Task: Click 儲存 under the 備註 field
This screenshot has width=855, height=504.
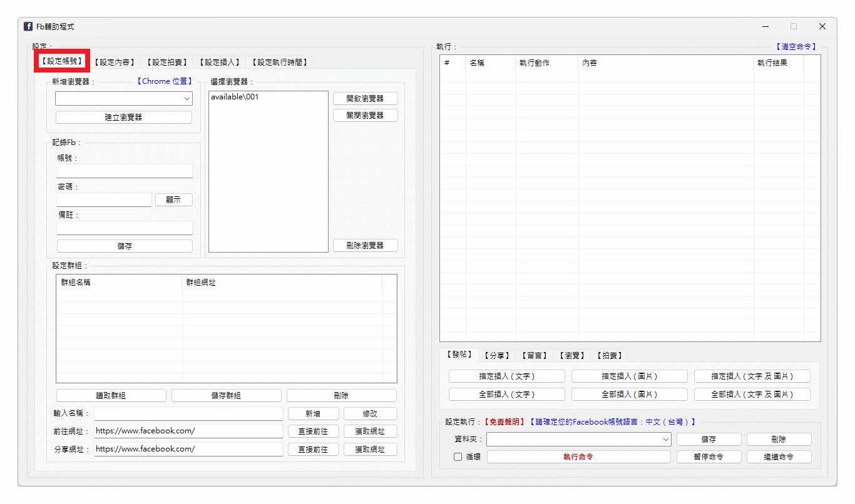Action: pos(125,246)
